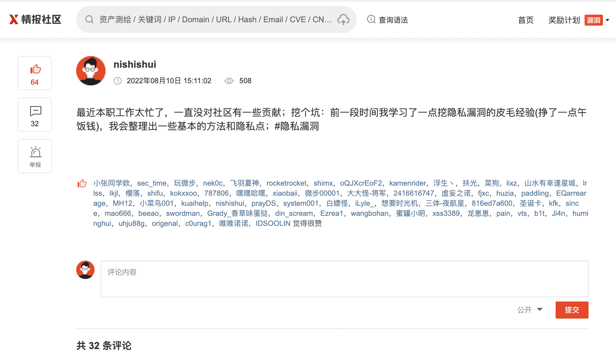Viewport: 616px width, 364px height.
Task: Open the 公开 visibility dropdown
Action: pyautogui.click(x=523, y=310)
